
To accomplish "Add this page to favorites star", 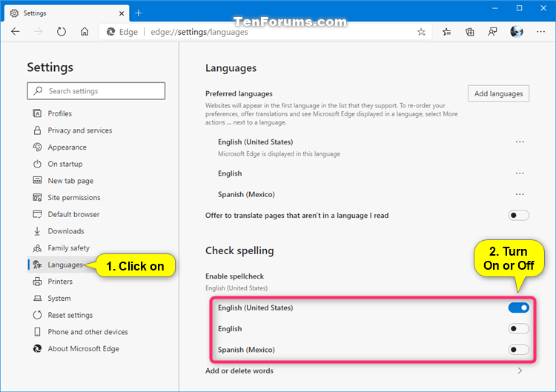I will [421, 33].
